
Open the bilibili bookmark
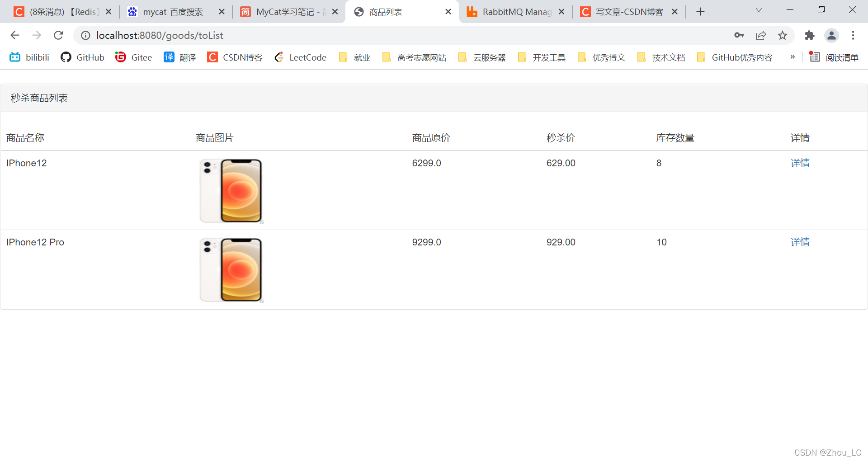pos(29,57)
